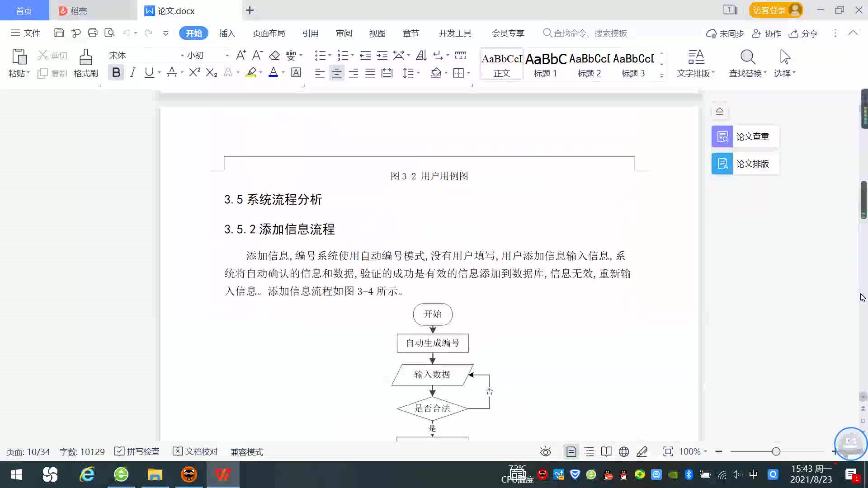Click the center alignment icon
Screen dimensions: 868x488
[x=336, y=73]
